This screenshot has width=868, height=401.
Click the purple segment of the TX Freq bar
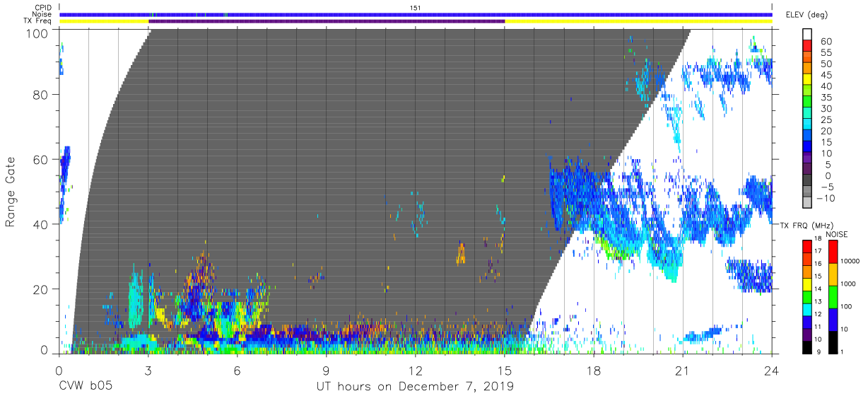coord(327,21)
